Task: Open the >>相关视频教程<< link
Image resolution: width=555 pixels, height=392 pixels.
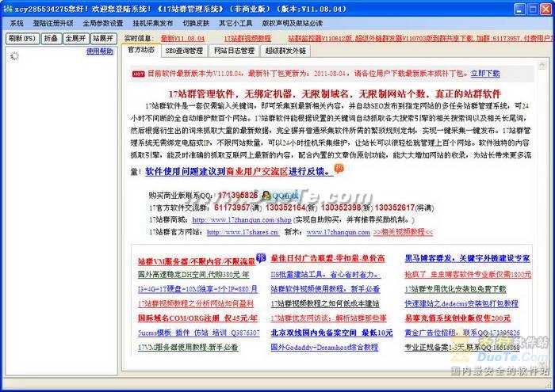Action: 403,232
